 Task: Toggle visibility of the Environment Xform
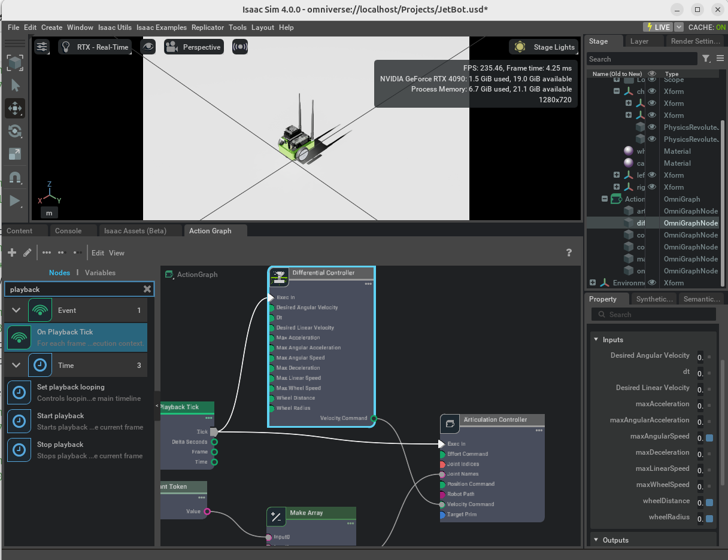[652, 282]
